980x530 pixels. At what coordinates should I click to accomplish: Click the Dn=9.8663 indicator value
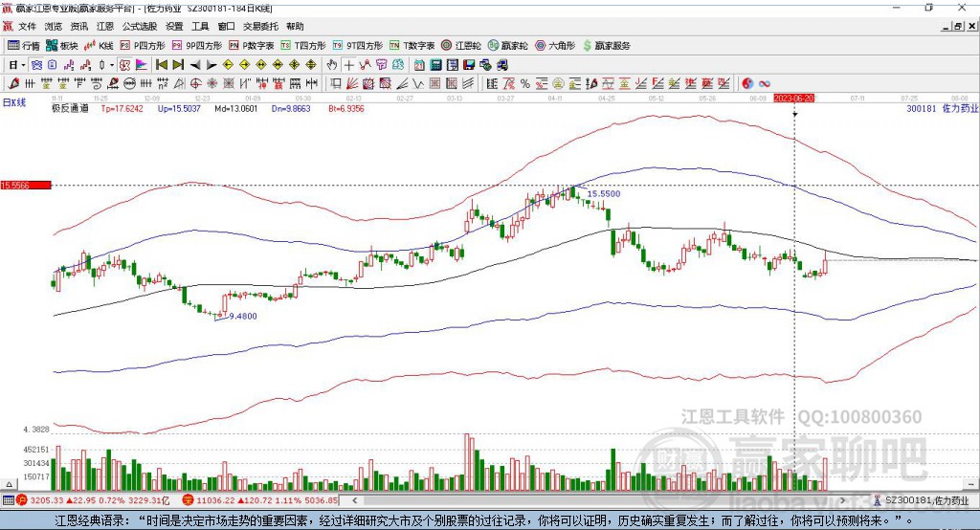click(291, 108)
